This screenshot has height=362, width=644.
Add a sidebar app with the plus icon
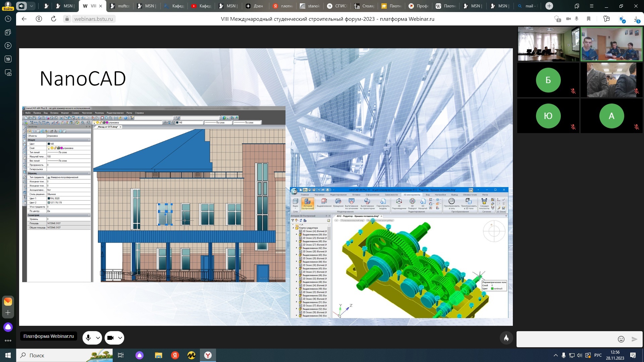coord(8,313)
